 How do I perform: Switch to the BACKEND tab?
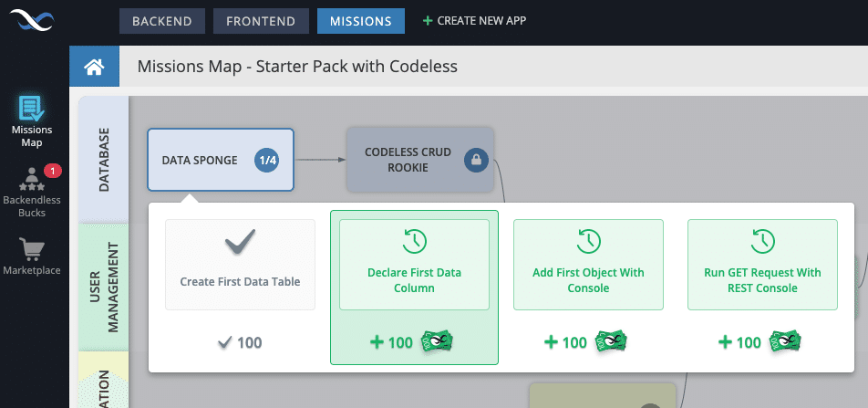tap(162, 21)
